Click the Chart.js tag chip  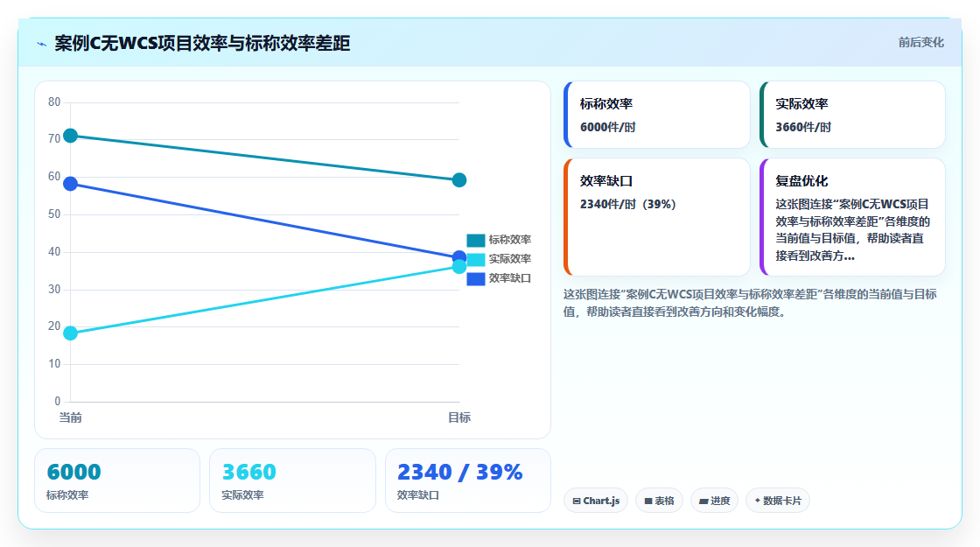pyautogui.click(x=596, y=501)
